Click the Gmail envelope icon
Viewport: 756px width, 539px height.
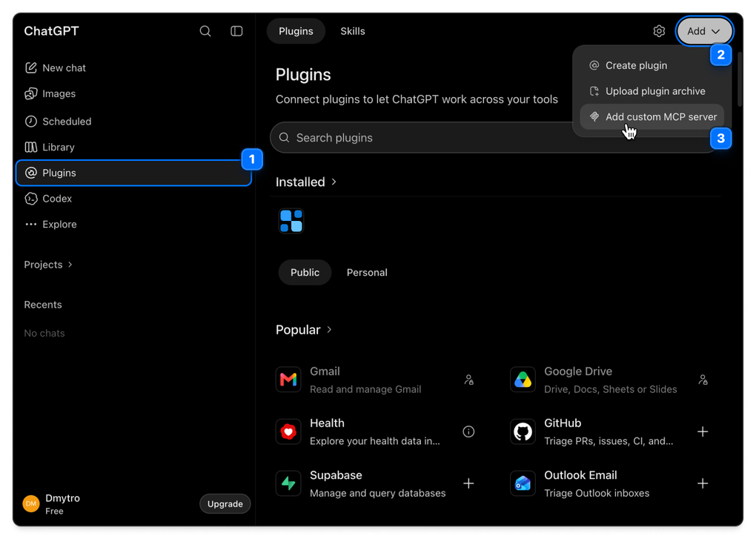coord(288,380)
